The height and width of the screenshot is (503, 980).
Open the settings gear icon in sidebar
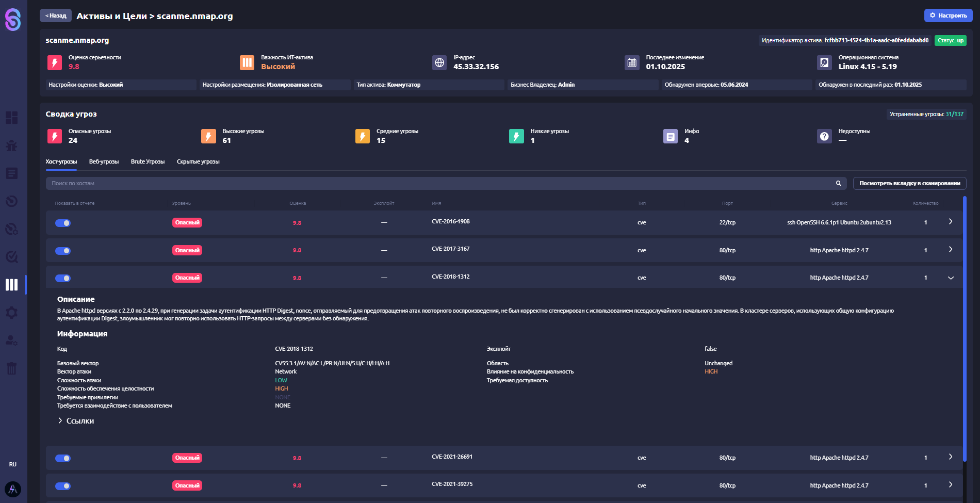coord(11,313)
